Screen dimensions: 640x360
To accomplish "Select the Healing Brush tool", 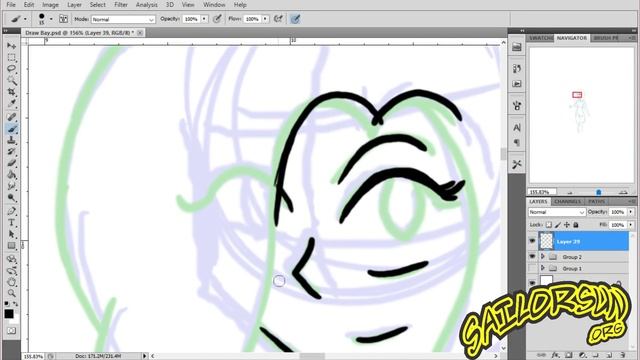I will point(11,118).
